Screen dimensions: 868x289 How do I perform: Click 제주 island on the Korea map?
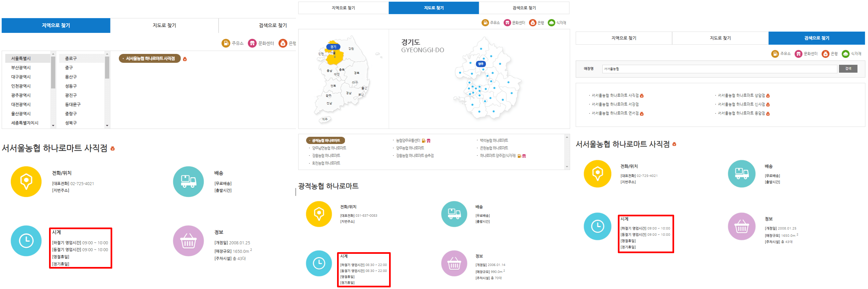(325, 119)
